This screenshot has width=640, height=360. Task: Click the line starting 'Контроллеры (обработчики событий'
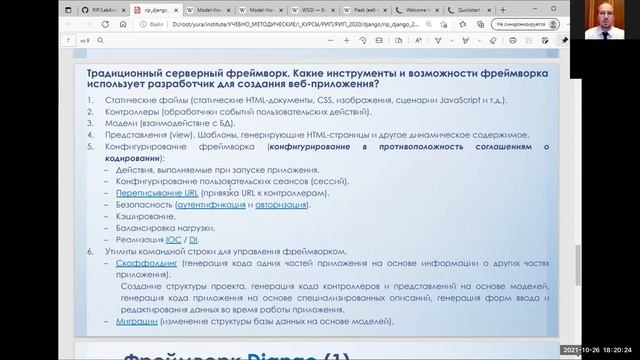pos(238,111)
